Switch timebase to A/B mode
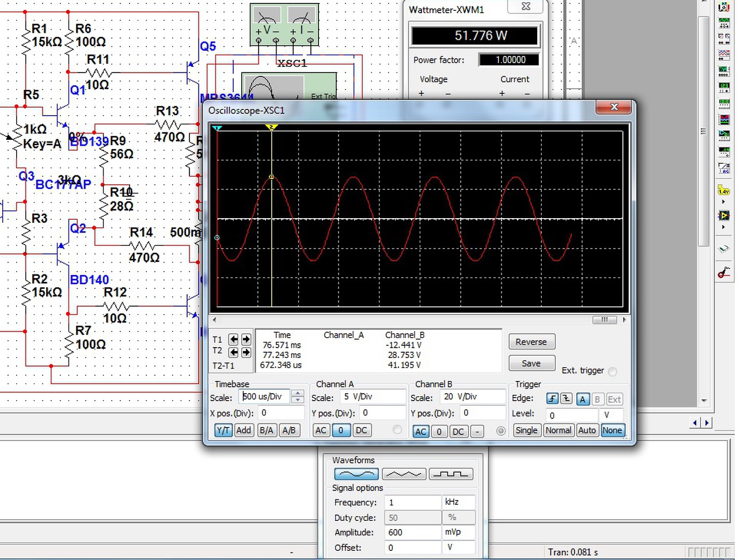Image resolution: width=737 pixels, height=560 pixels. point(289,431)
